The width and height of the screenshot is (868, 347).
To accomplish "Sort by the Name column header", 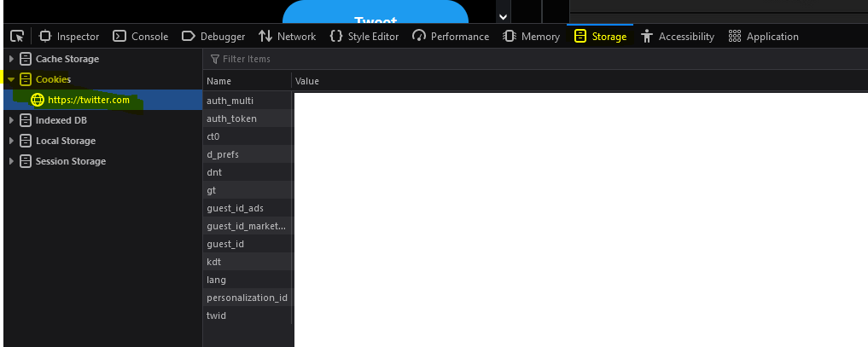I will tap(247, 81).
